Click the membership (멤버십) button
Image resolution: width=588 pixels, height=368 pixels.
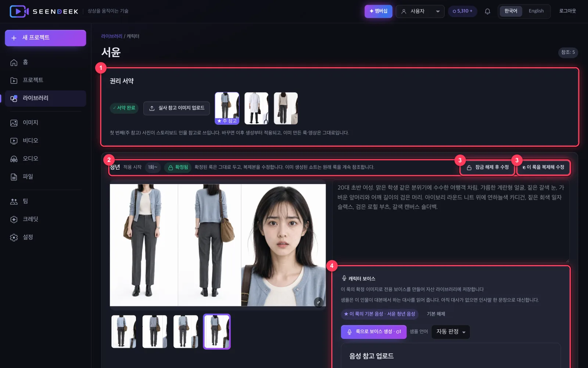pos(378,11)
